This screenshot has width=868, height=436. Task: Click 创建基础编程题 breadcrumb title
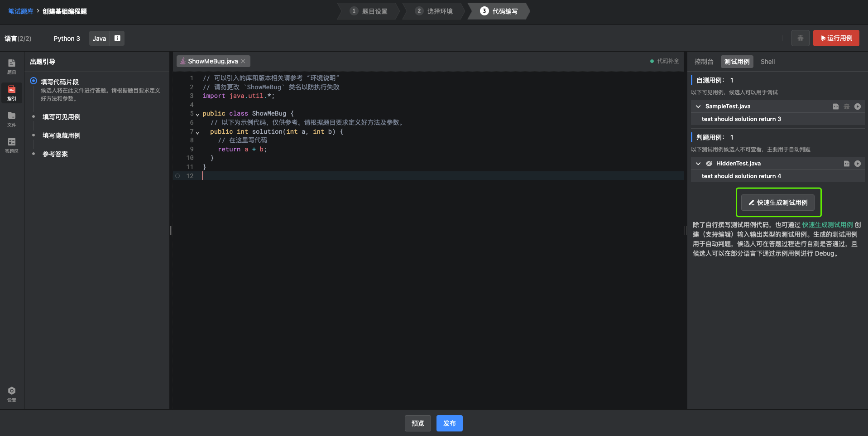coord(65,11)
